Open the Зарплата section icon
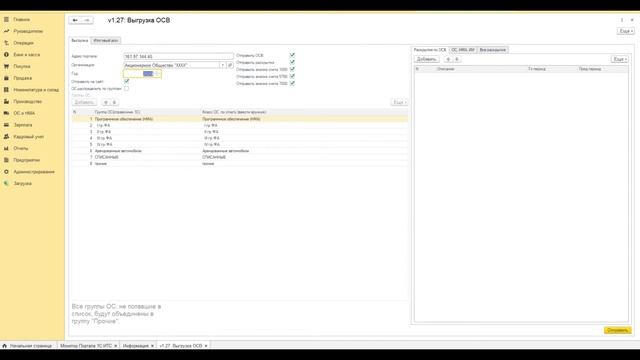The image size is (640, 360). (6, 125)
